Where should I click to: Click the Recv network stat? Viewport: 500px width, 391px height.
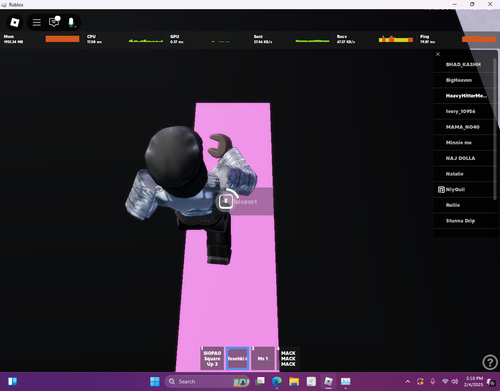(375, 39)
